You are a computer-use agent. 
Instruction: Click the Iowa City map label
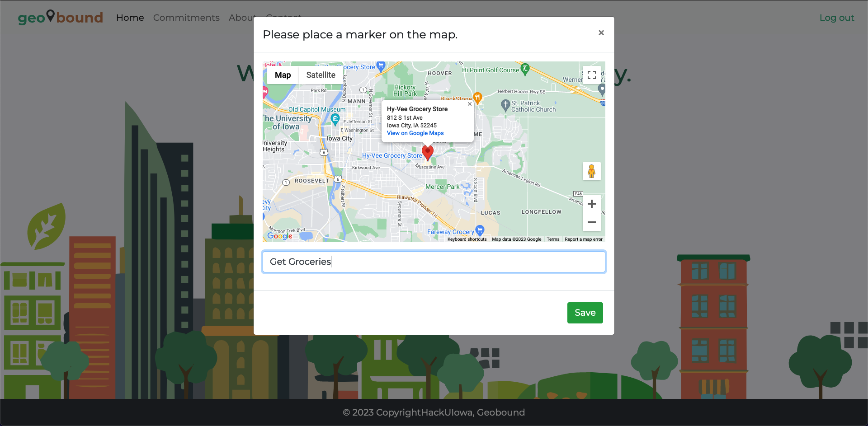340,138
